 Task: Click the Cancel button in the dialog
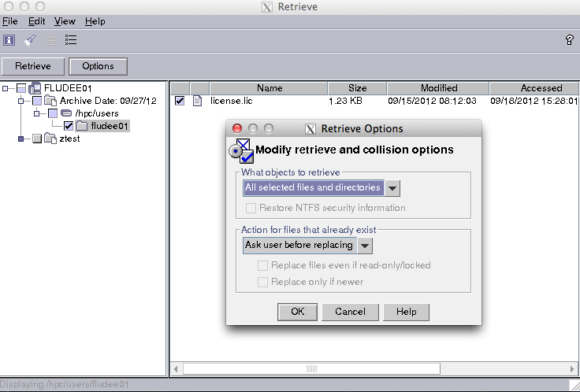[350, 312]
